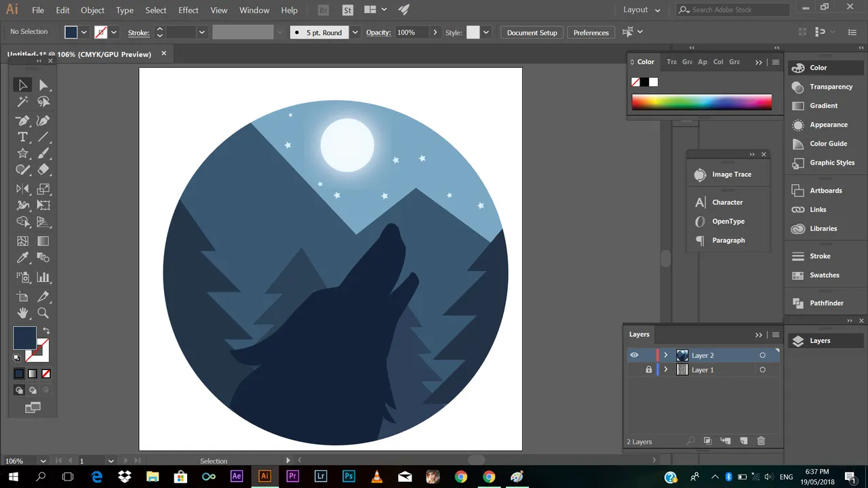
Task: Select the Column Graph tool
Action: 43,277
